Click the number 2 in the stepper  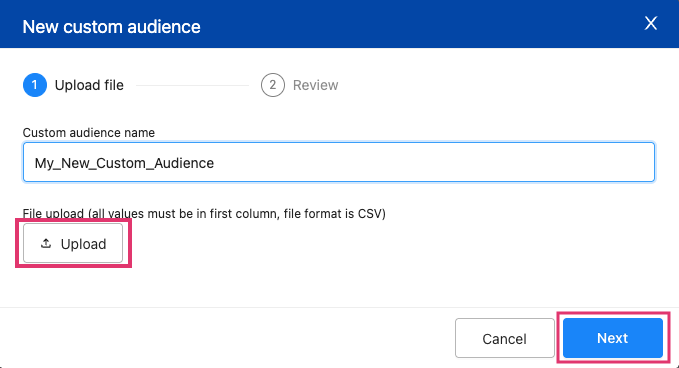[x=272, y=85]
